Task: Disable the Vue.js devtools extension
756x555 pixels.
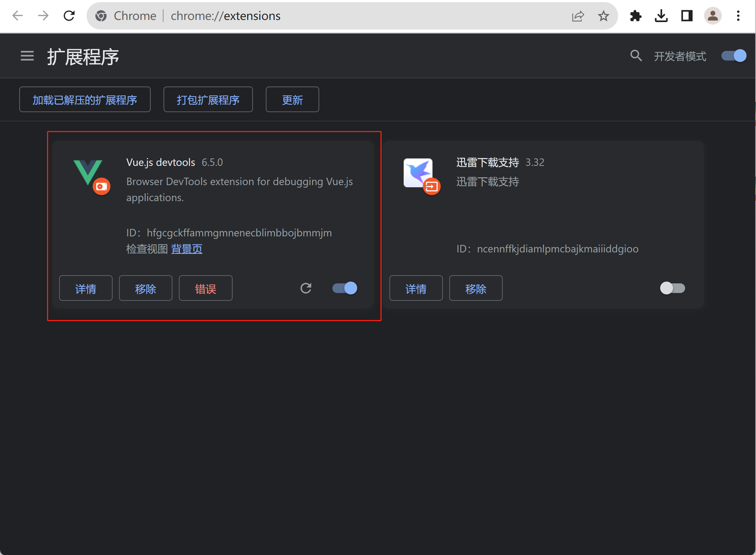Action: (x=345, y=288)
